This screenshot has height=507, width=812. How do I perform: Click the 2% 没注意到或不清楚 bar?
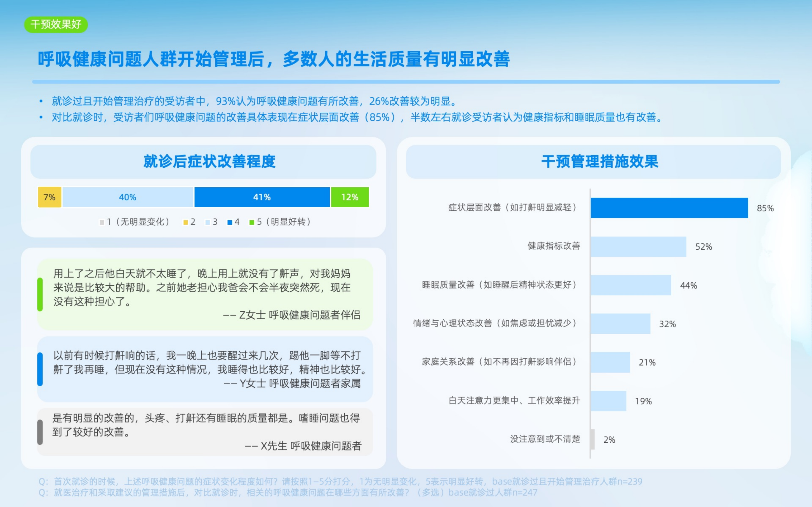[x=592, y=439]
